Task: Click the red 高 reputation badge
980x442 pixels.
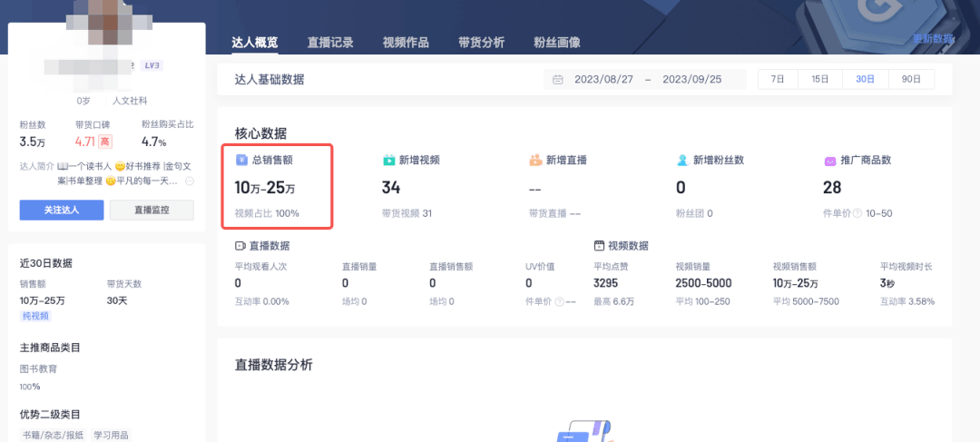Action: click(x=105, y=142)
